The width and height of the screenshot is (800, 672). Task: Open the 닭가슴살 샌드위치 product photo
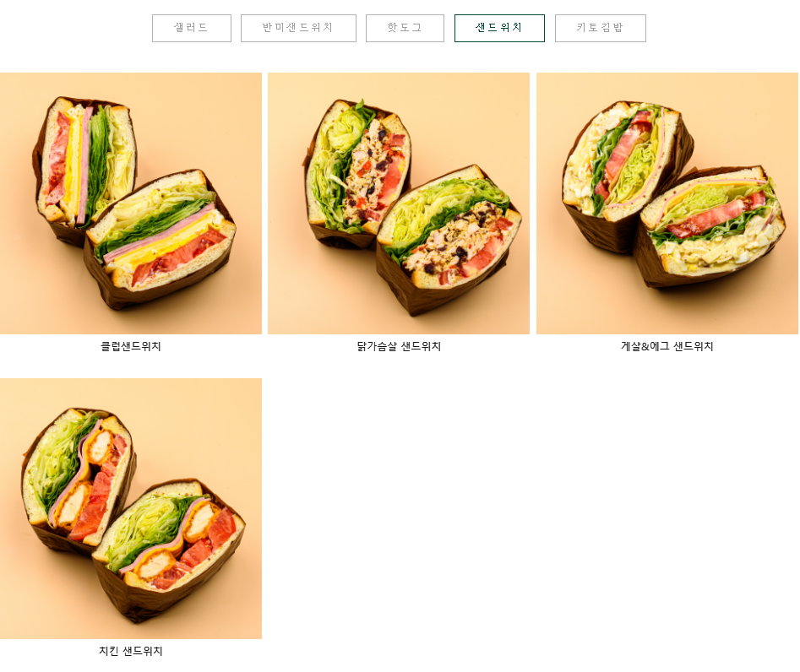click(x=399, y=203)
